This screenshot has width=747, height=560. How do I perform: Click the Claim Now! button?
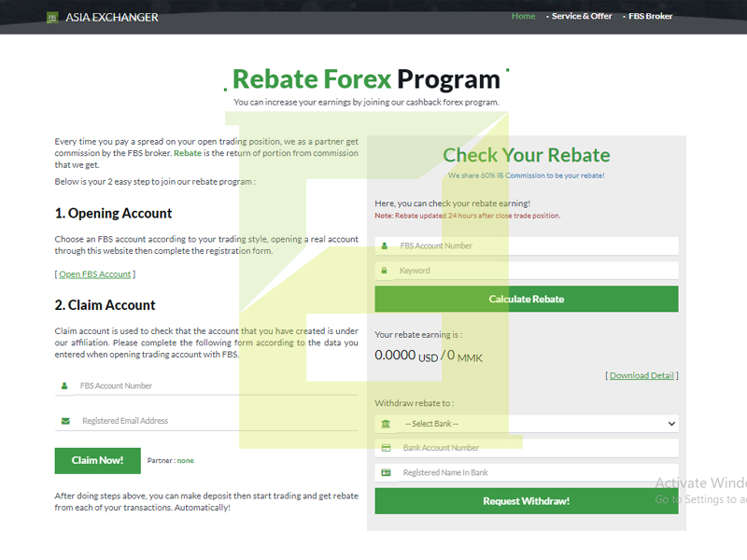tap(98, 460)
